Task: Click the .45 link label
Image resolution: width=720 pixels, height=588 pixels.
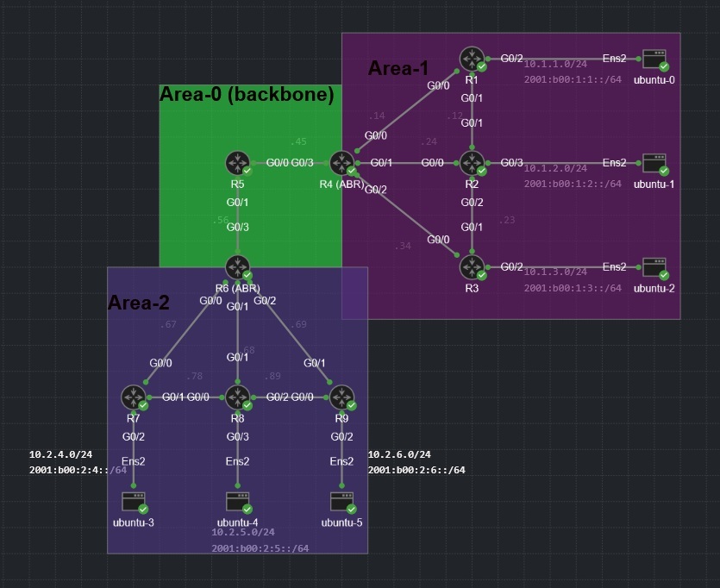Action: tap(298, 141)
